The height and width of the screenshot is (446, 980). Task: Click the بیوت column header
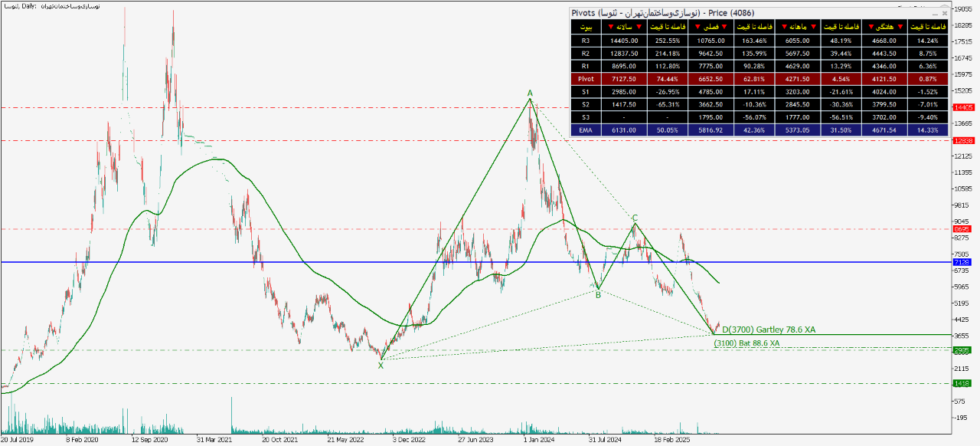pyautogui.click(x=586, y=27)
